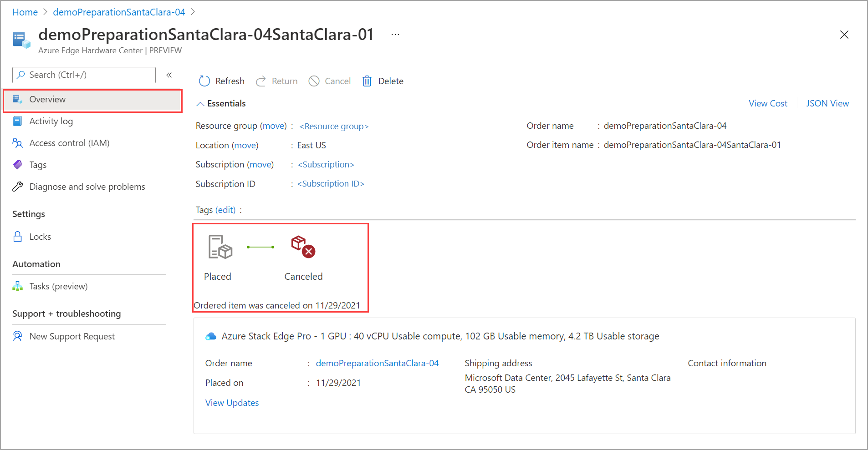Open JSON View

tap(827, 103)
